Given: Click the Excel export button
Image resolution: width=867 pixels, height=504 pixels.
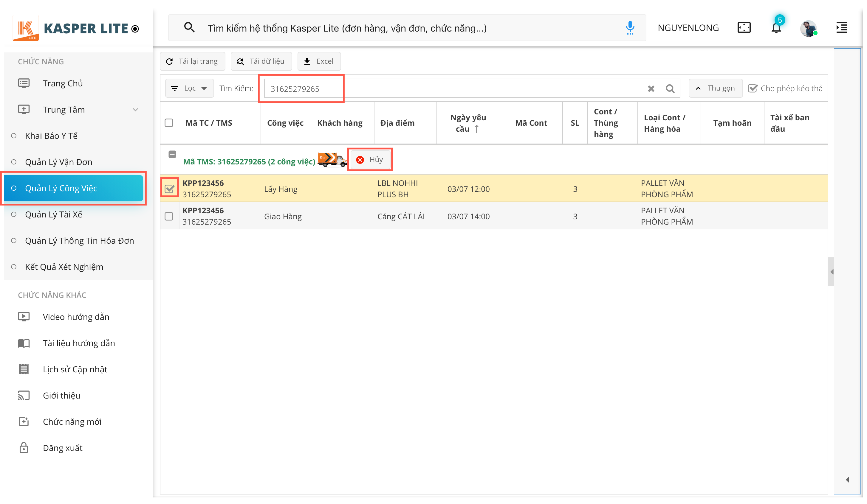Looking at the screenshot, I should [x=319, y=61].
